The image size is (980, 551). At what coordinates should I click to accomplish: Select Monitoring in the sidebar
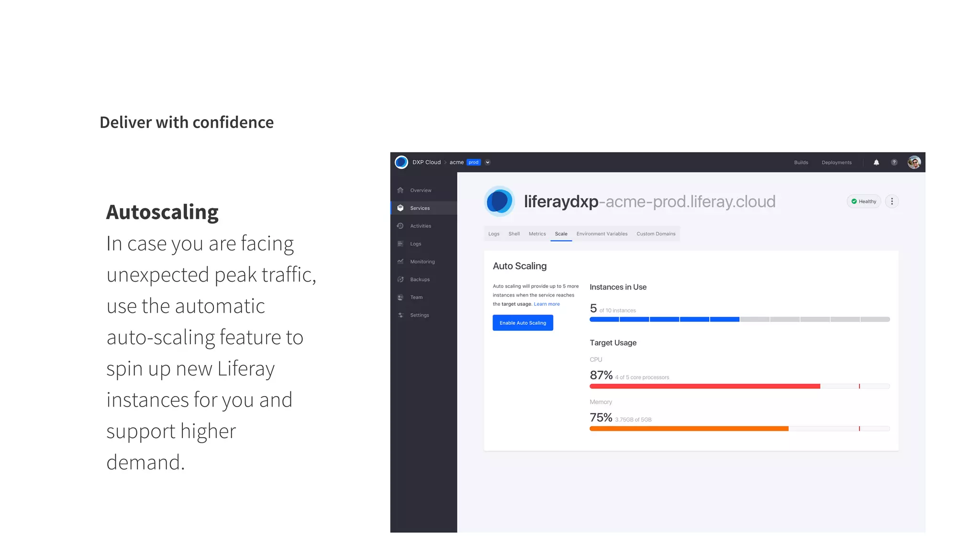(x=423, y=262)
